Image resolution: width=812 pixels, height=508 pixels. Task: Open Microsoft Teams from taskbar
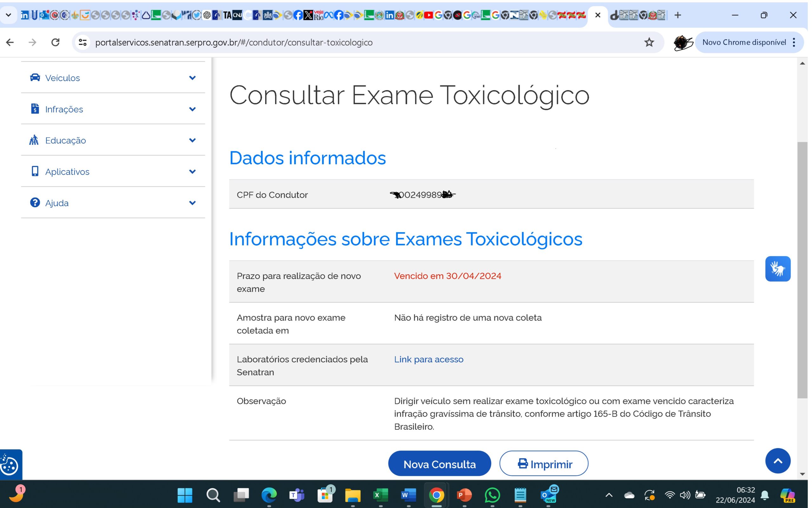(297, 495)
